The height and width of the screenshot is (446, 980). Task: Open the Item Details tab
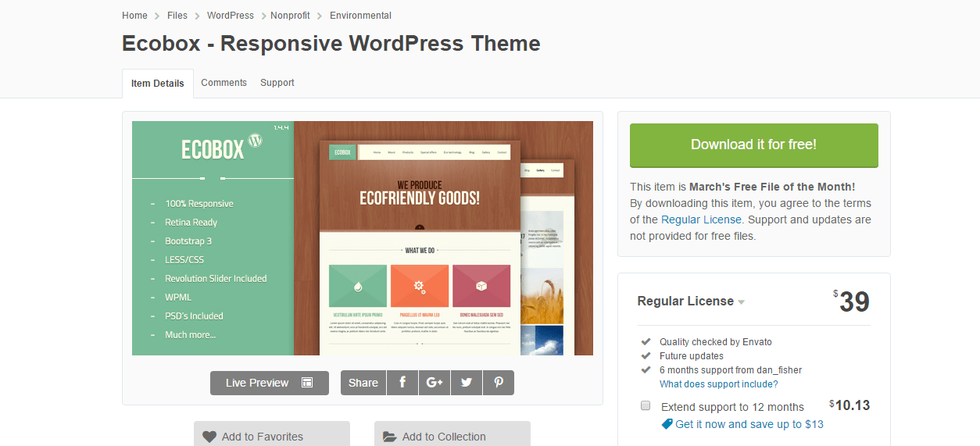[x=158, y=84]
